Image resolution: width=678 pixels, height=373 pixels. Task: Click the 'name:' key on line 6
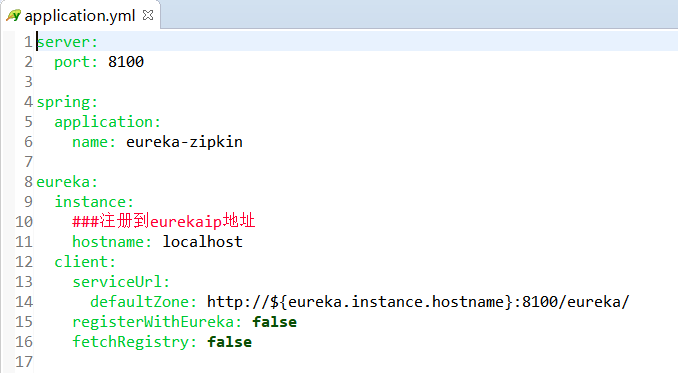point(94,142)
